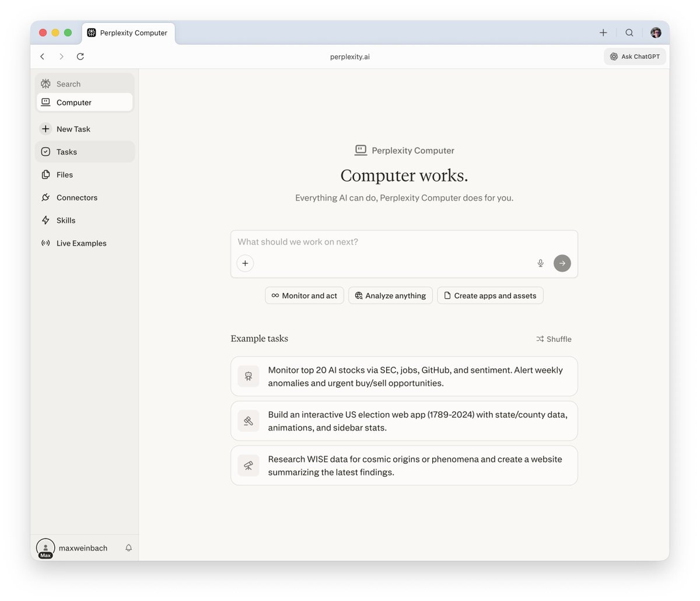Image resolution: width=700 pixels, height=601 pixels.
Task: Click the Tasks checkmark icon
Action: pyautogui.click(x=45, y=152)
